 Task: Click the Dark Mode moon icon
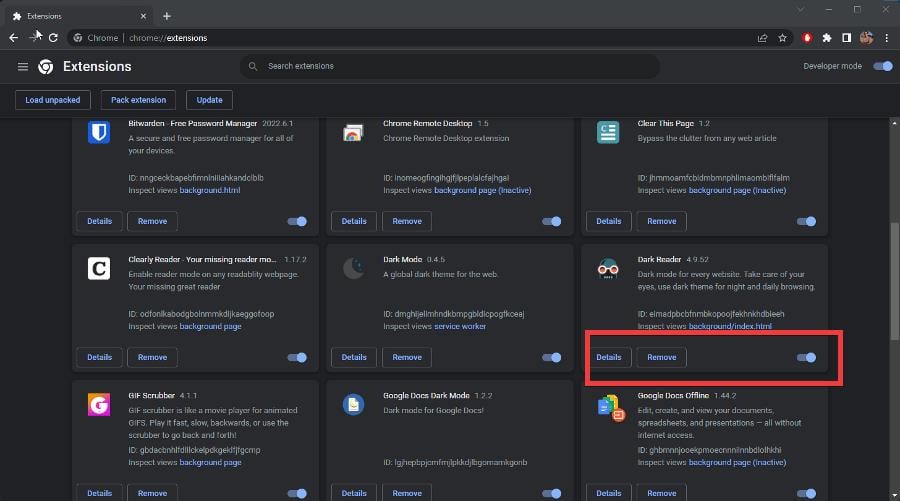[353, 268]
